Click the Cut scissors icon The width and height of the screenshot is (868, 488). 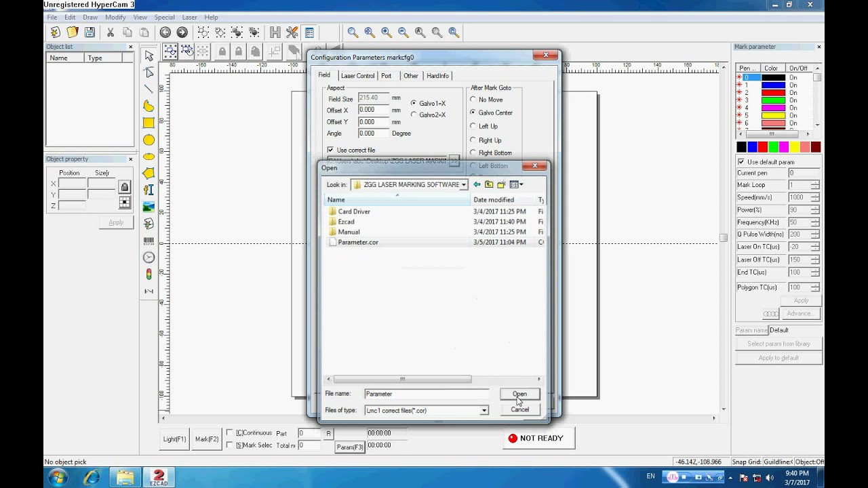pyautogui.click(x=111, y=32)
